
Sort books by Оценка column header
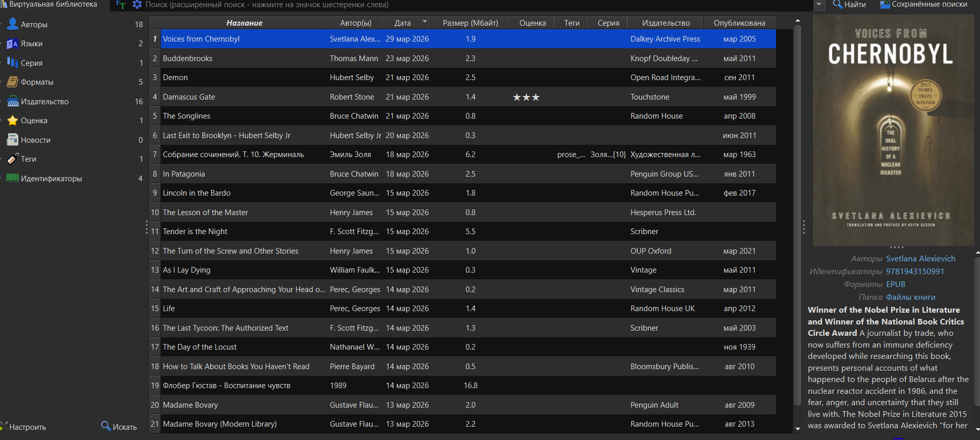[532, 23]
